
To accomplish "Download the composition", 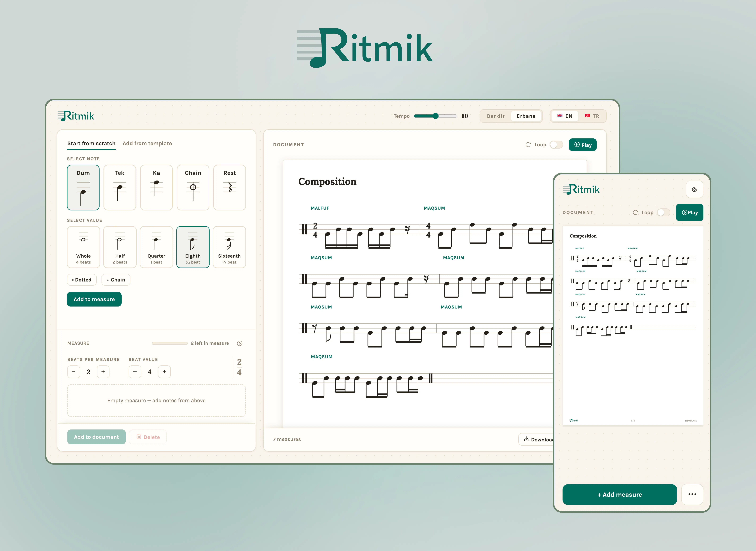I will pyautogui.click(x=536, y=439).
